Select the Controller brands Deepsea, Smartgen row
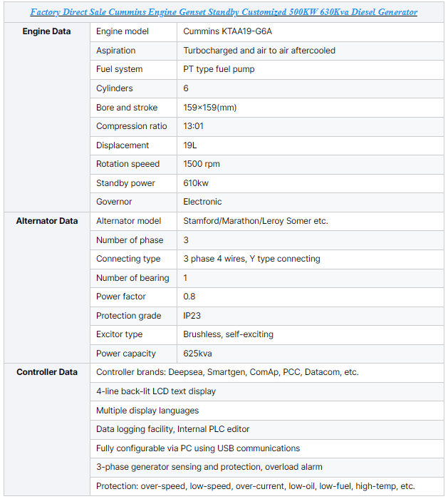The height and width of the screenshot is (499, 448). pos(267,373)
